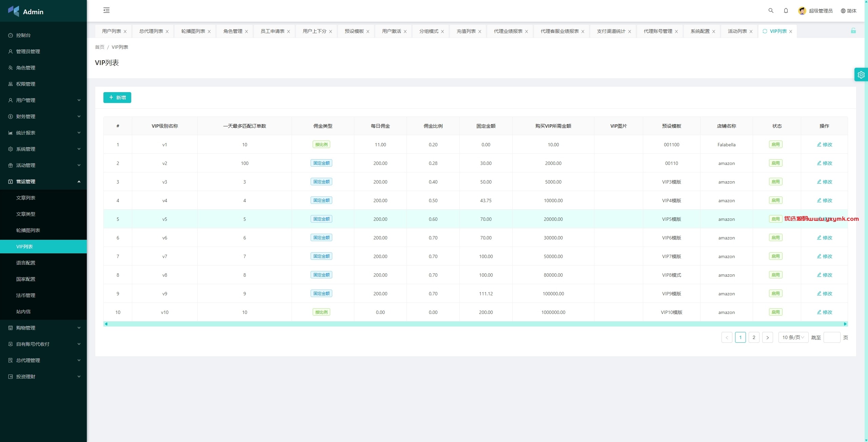The image size is (868, 442).
Task: Click 修改 for the v3 row
Action: pyautogui.click(x=824, y=182)
